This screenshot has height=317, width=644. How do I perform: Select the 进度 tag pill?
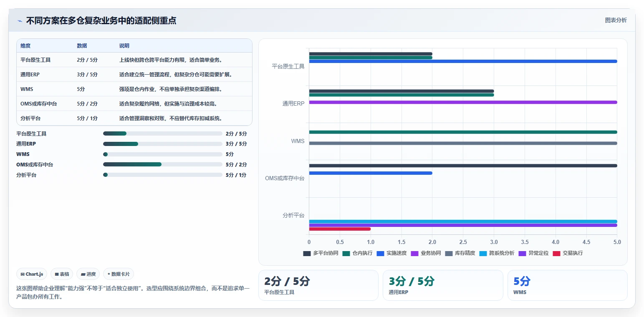88,274
